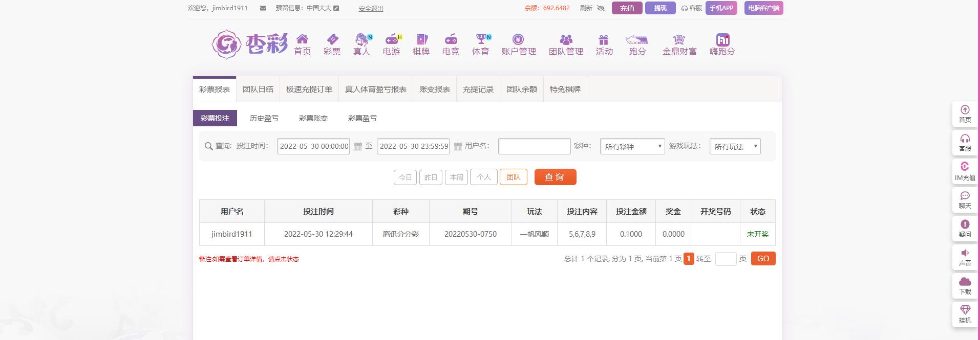The width and height of the screenshot is (980, 340).
Task: Select the 彩票账变 sub-tab
Action: coord(313,118)
